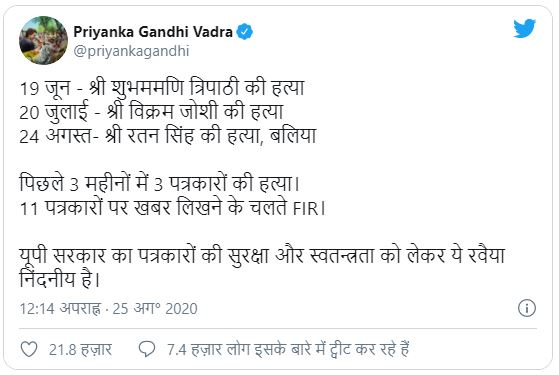This screenshot has height=375, width=559.
Task: Click the 20 जुलाई श्री विक्रम जोशी line
Action: pyautogui.click(x=152, y=112)
